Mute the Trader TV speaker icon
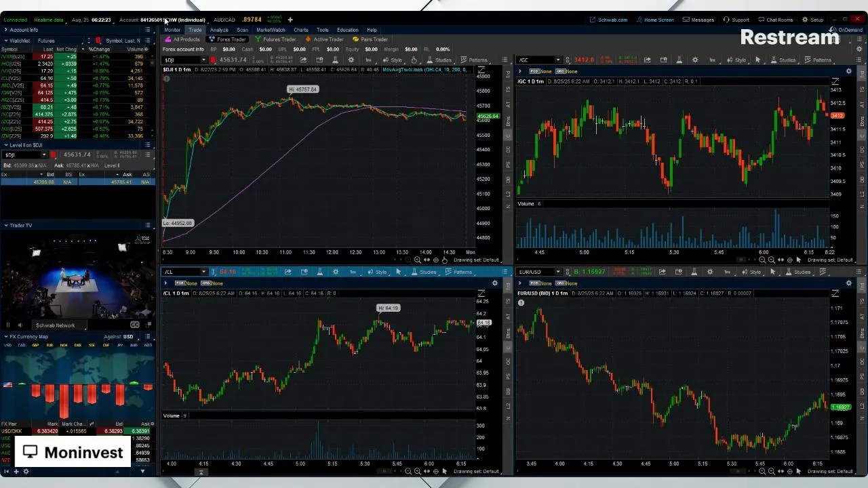Viewport: 868px width, 488px height. coord(20,325)
